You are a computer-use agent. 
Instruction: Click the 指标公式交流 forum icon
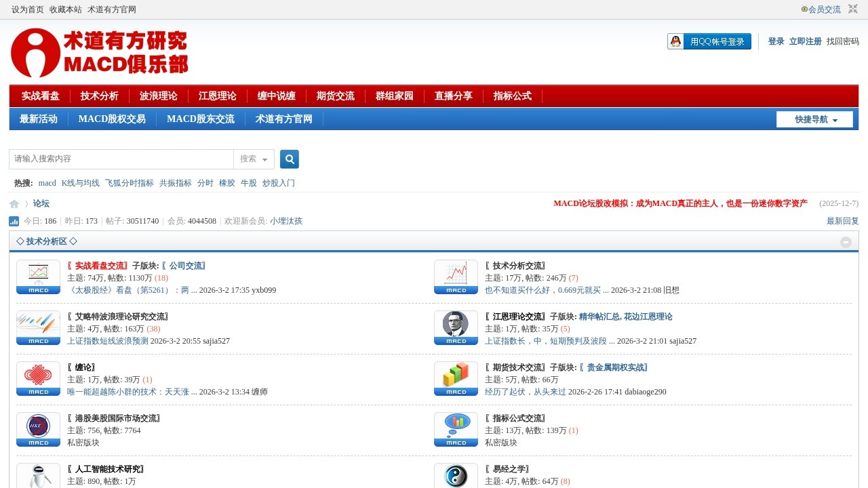pyautogui.click(x=456, y=429)
